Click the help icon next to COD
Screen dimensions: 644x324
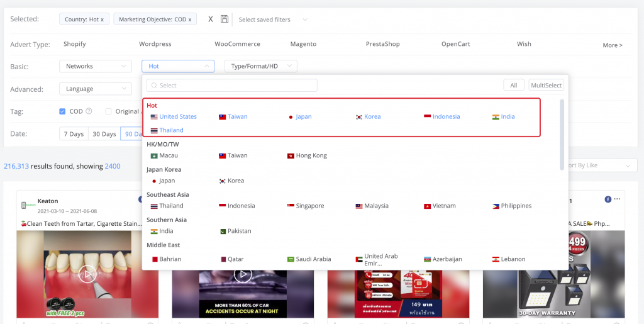coord(89,111)
